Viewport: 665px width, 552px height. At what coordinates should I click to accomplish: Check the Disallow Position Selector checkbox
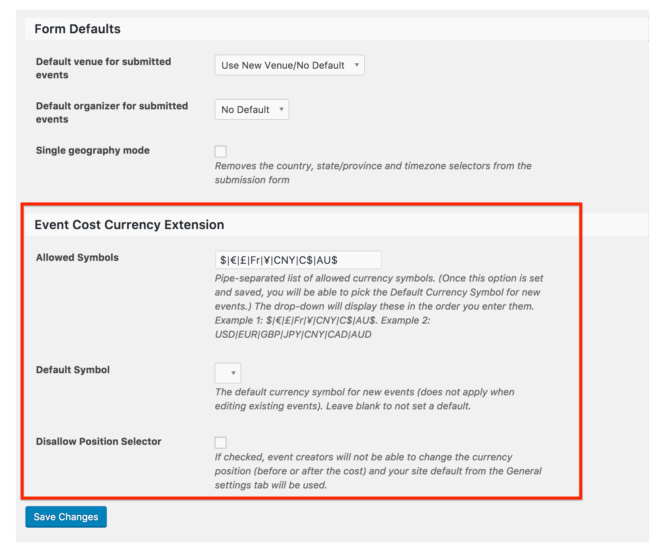[x=221, y=442]
